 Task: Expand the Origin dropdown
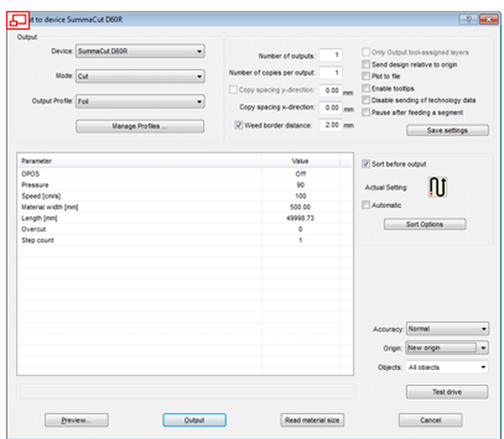tap(448, 348)
